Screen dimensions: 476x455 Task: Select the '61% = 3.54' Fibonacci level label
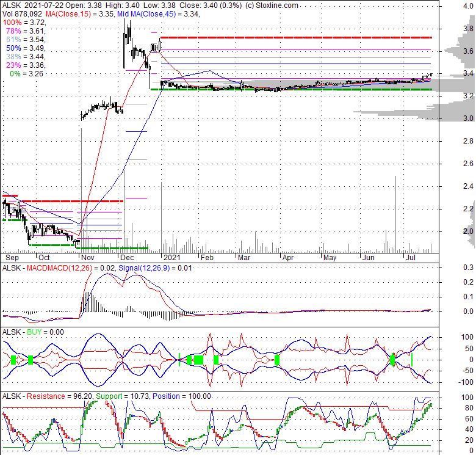[x=26, y=40]
